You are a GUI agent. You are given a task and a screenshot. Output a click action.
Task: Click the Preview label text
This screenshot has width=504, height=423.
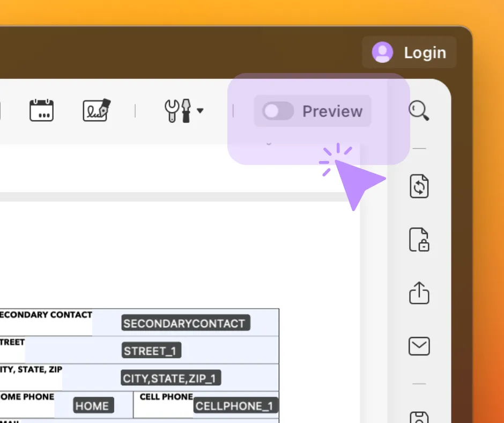(333, 111)
